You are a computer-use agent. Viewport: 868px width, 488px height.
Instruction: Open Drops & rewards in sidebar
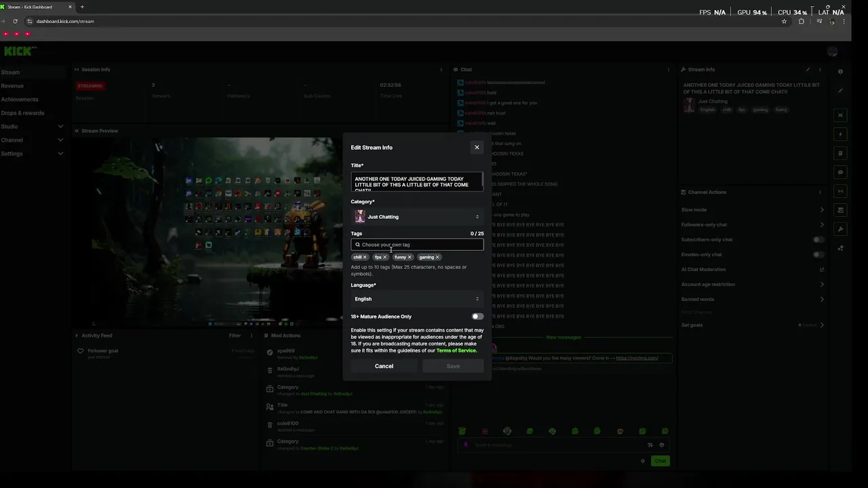[x=22, y=113]
